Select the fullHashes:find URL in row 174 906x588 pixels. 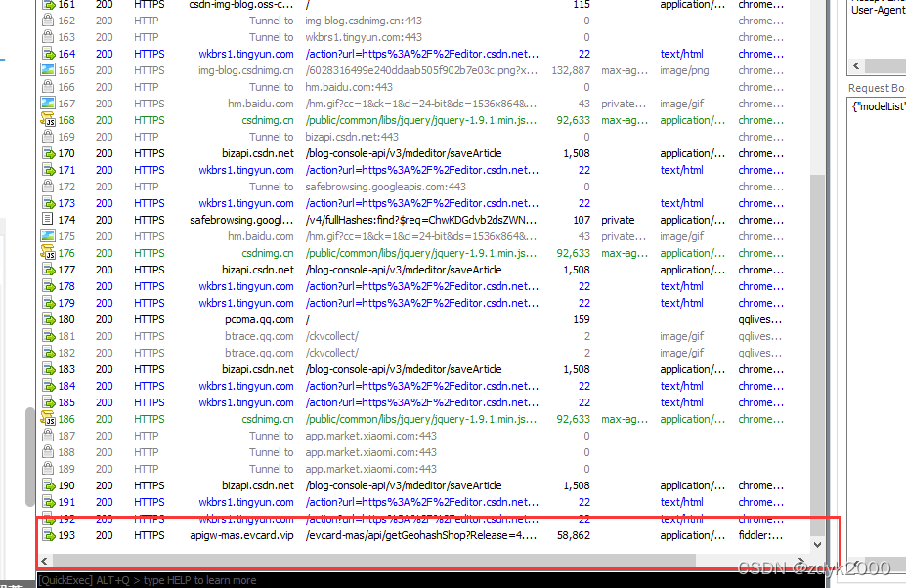point(422,220)
